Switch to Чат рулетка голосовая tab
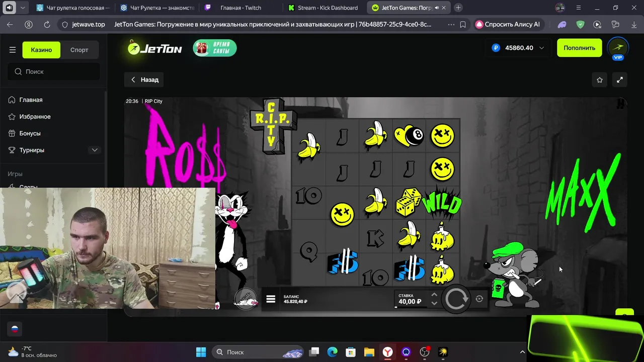 coord(73,8)
